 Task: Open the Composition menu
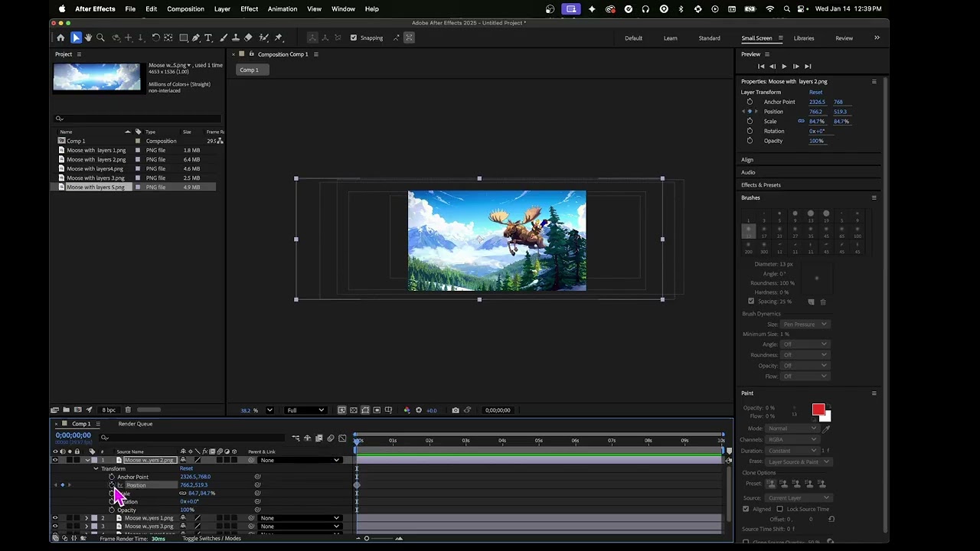click(x=185, y=9)
